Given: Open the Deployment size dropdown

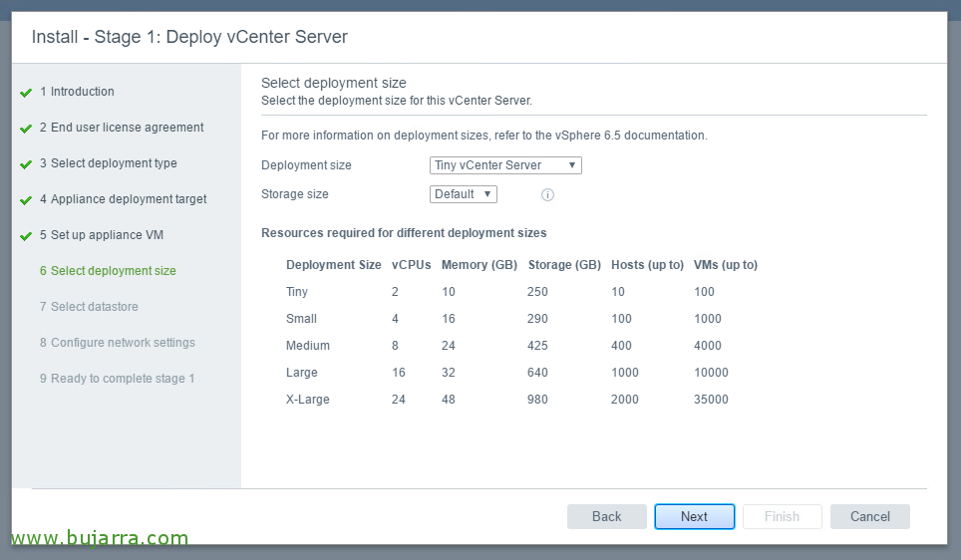Looking at the screenshot, I should tap(505, 165).
